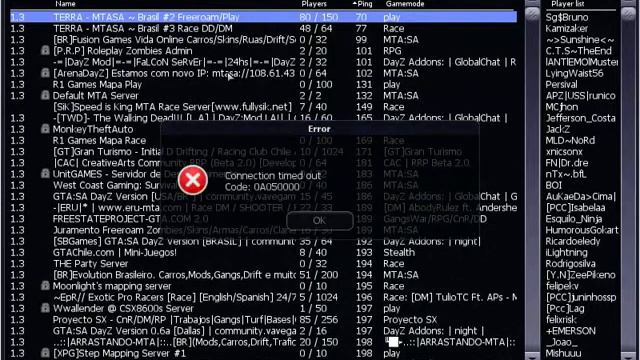Click player Persival in Player list

[562, 84]
